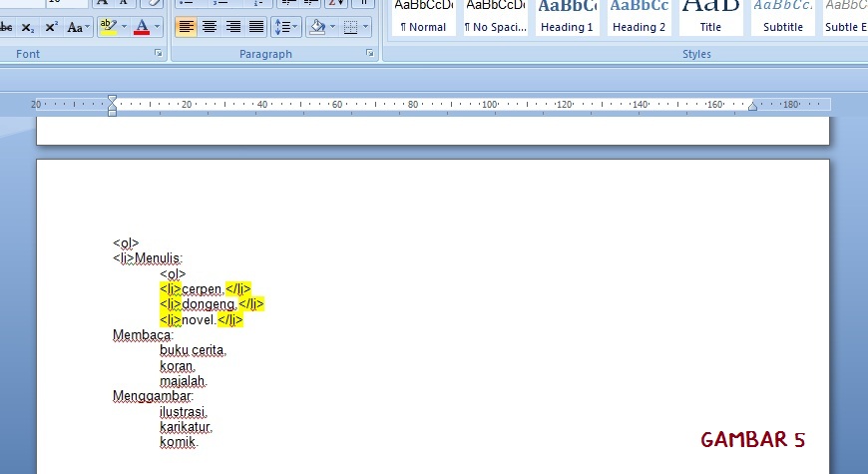This screenshot has width=868, height=474.
Task: Apply yellow text highlight color
Action: coord(108,27)
